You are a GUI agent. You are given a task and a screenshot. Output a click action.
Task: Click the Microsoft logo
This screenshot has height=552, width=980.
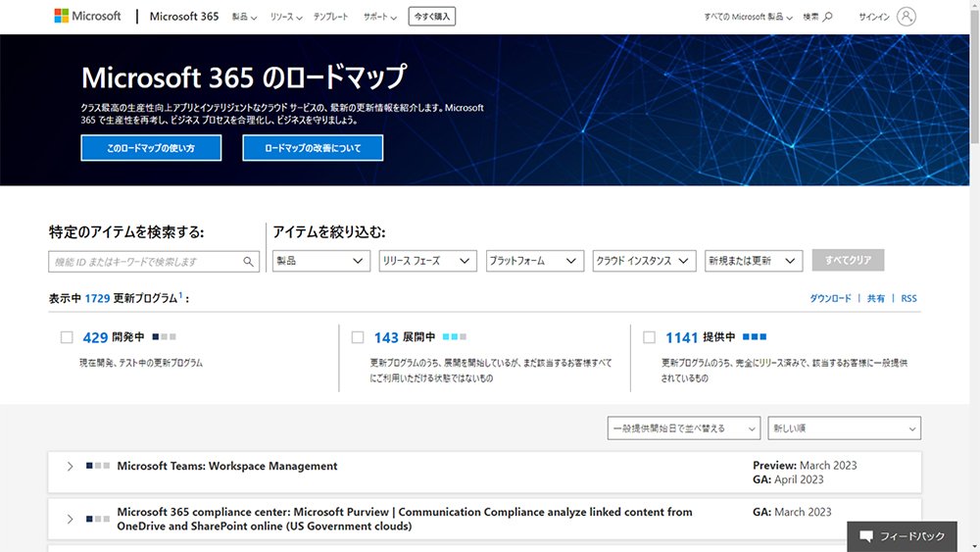pos(87,17)
